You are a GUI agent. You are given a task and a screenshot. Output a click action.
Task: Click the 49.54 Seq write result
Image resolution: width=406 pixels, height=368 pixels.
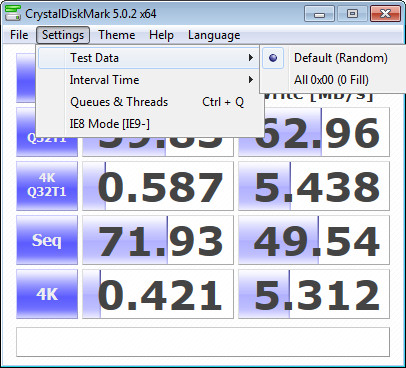314,240
